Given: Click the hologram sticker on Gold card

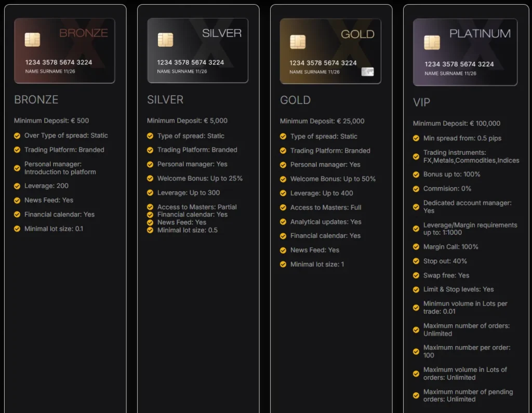Looking at the screenshot, I should [367, 72].
